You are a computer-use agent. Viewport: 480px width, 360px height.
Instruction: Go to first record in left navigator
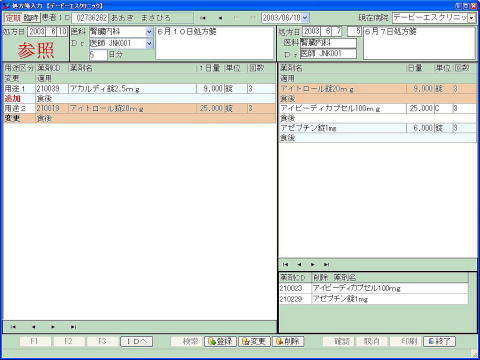(13, 327)
